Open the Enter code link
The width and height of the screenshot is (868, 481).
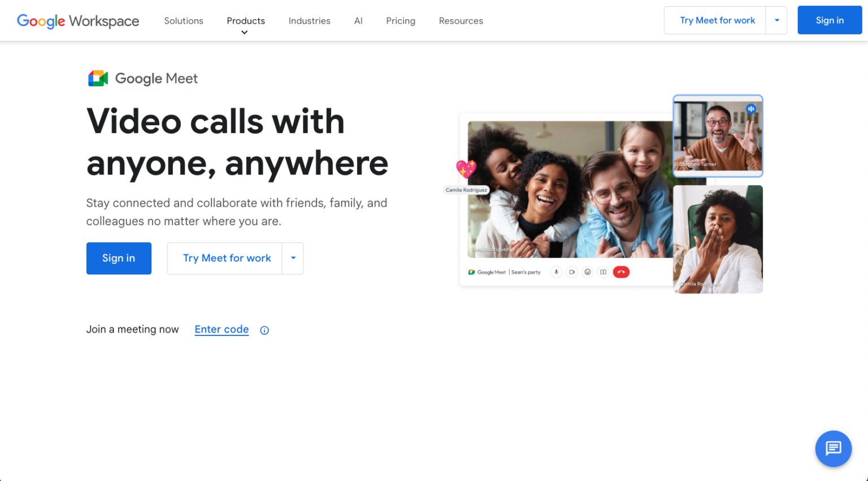tap(222, 329)
